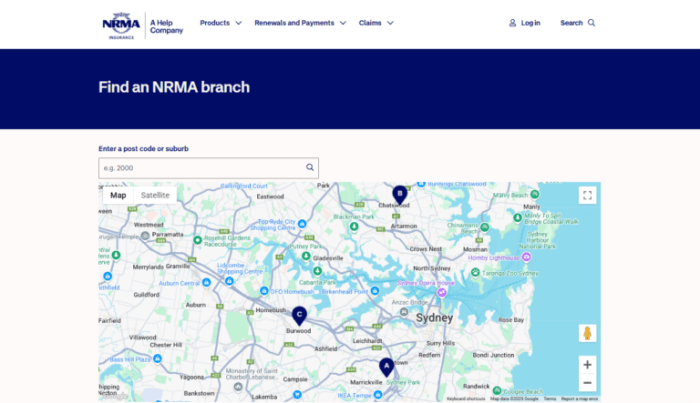Click the Street View pegman icon

click(x=587, y=333)
